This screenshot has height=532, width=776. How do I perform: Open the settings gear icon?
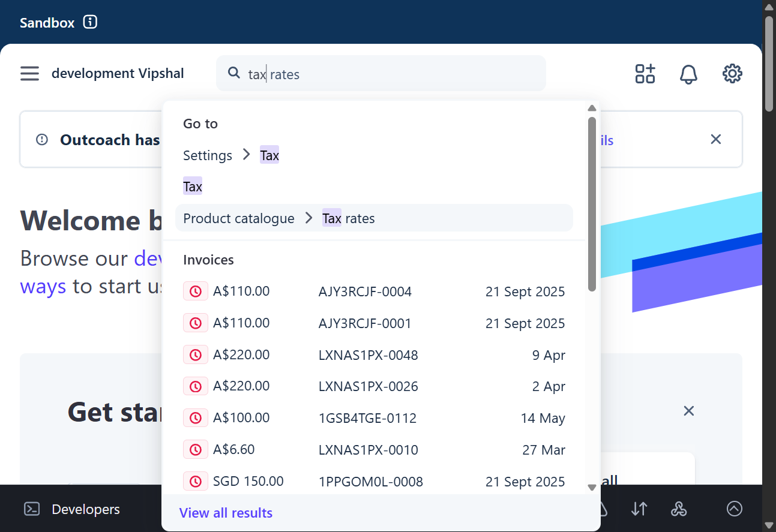point(732,74)
